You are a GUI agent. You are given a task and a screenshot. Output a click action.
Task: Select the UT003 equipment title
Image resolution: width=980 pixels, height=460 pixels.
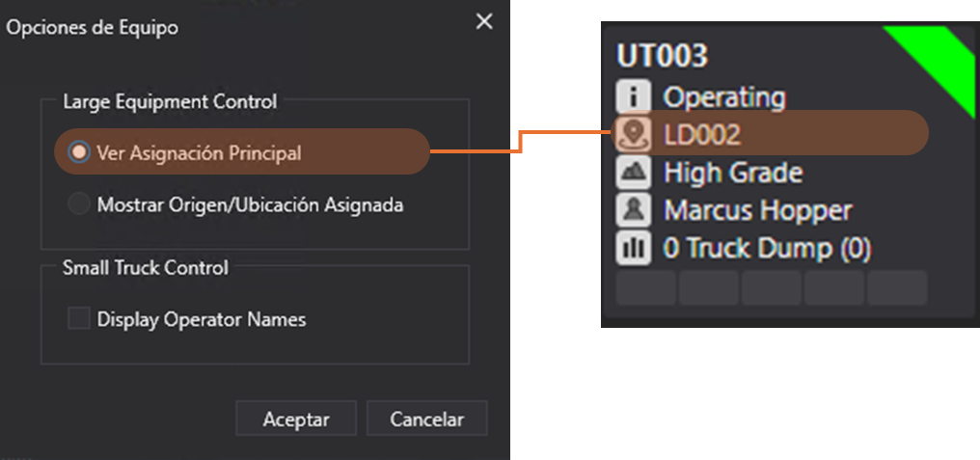click(x=662, y=56)
